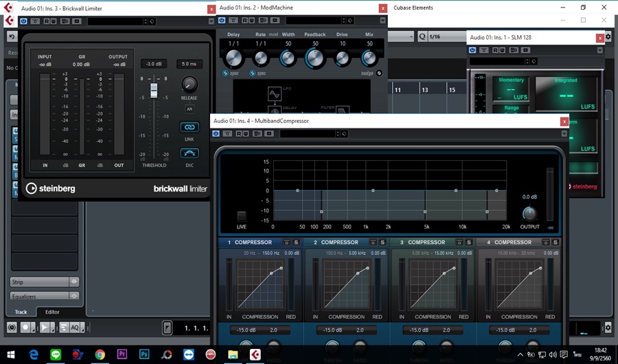Open setup gear at Cubase toolbar right edge
This screenshot has height=364, width=618.
[608, 36]
